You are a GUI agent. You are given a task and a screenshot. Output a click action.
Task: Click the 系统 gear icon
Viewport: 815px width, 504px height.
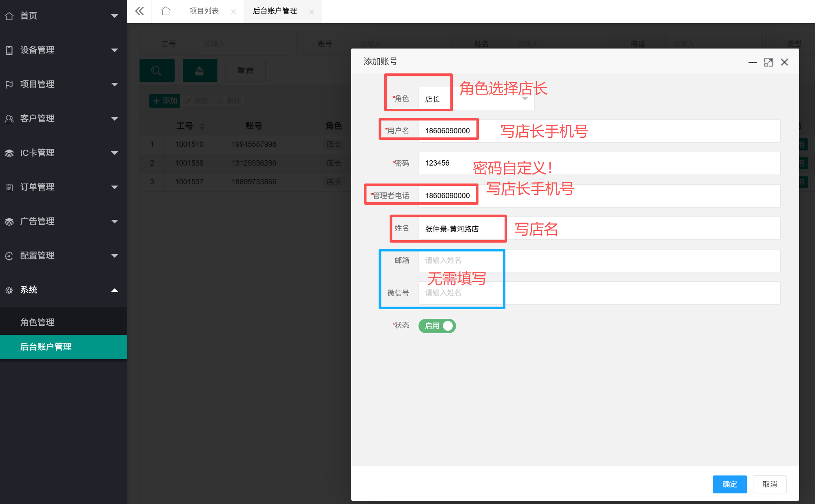pos(9,290)
